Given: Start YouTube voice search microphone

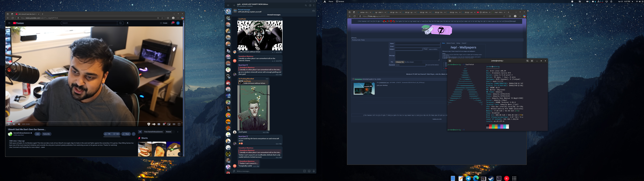Looking at the screenshot, I should (128, 23).
